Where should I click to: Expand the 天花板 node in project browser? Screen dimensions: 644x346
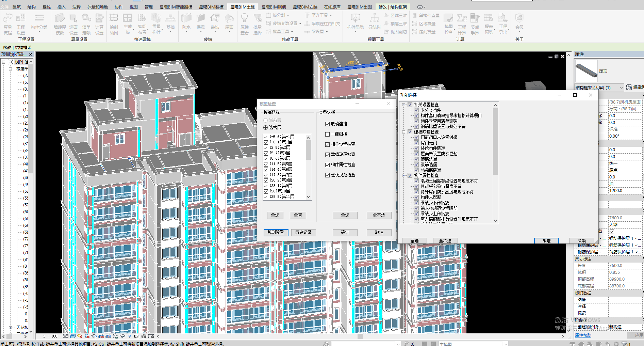pos(10,328)
